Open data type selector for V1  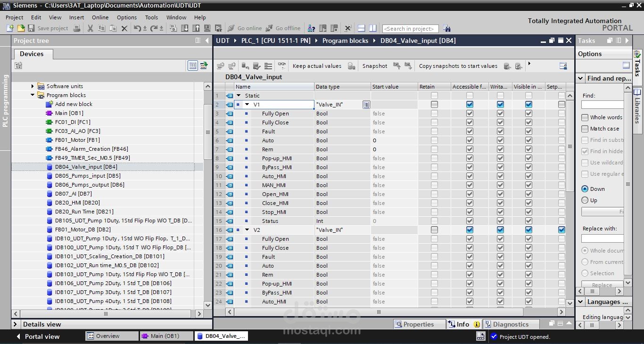366,105
